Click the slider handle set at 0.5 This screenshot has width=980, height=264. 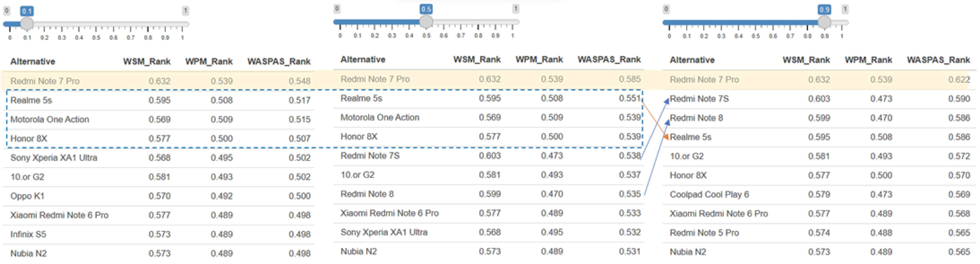426,22
